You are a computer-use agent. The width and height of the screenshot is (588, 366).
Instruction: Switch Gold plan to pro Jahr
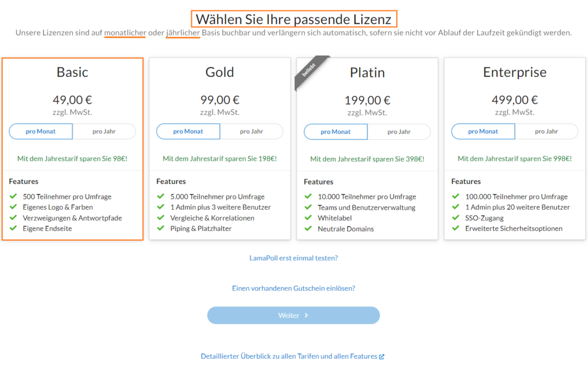pos(252,132)
